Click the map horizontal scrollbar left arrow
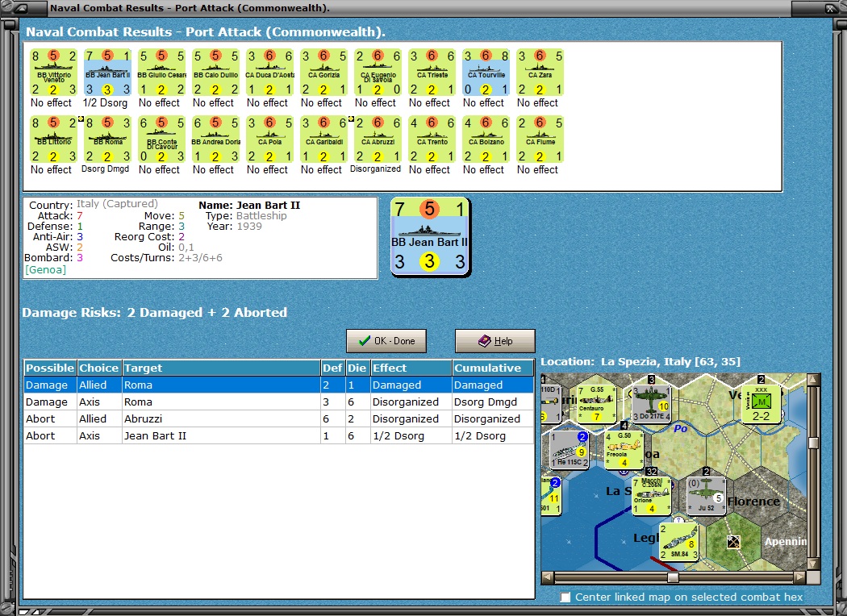This screenshot has height=616, width=847. click(548, 577)
